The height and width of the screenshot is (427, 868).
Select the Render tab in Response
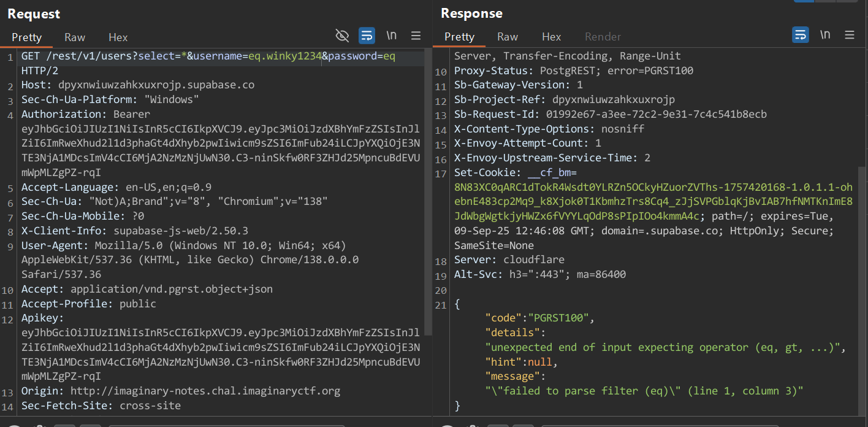tap(603, 37)
